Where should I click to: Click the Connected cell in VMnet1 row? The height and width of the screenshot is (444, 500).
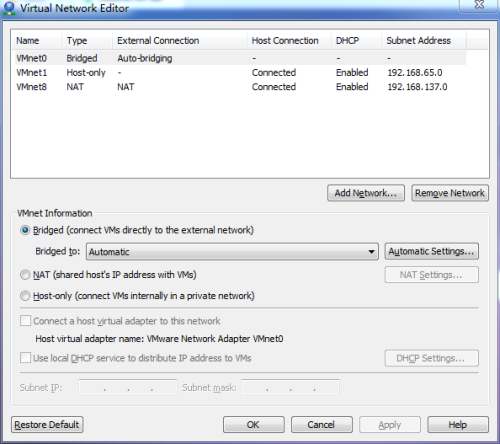pyautogui.click(x=274, y=72)
